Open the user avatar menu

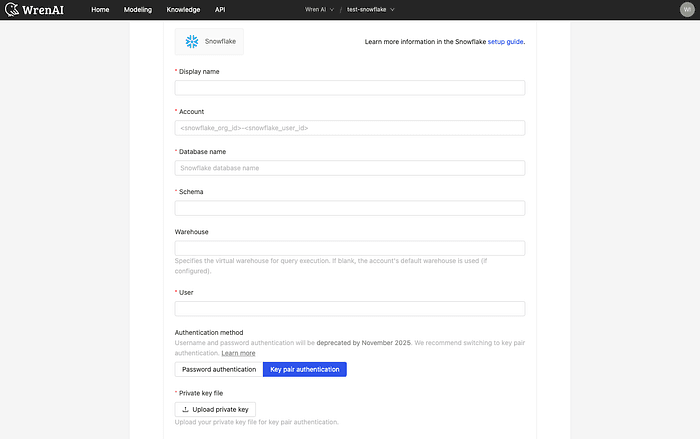[686, 9]
